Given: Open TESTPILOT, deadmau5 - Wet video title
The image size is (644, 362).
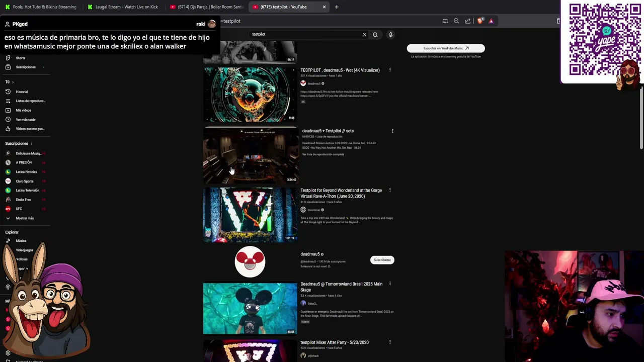Looking at the screenshot, I should tap(340, 70).
